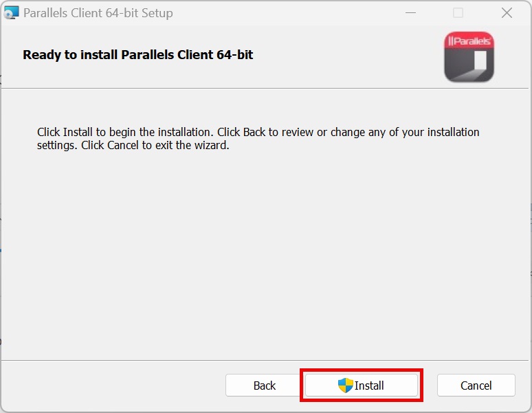The width and height of the screenshot is (532, 413).
Task: Click the Install button
Action: (362, 386)
